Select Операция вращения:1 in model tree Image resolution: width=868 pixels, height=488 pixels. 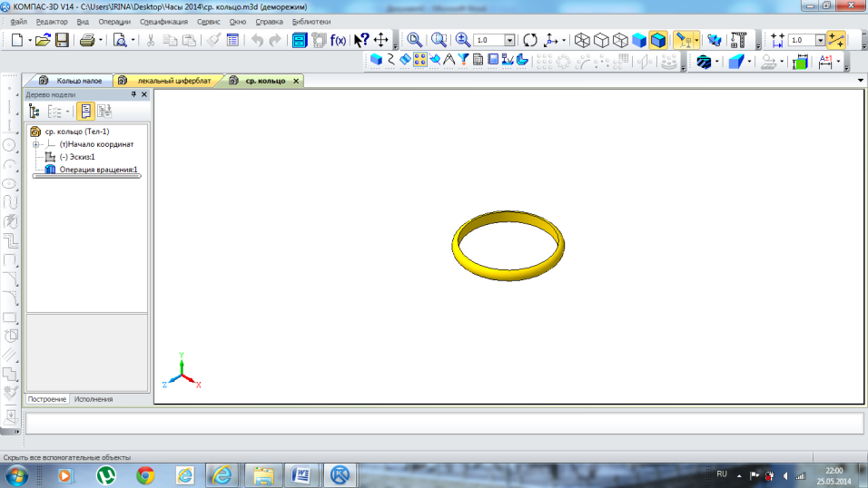click(98, 170)
